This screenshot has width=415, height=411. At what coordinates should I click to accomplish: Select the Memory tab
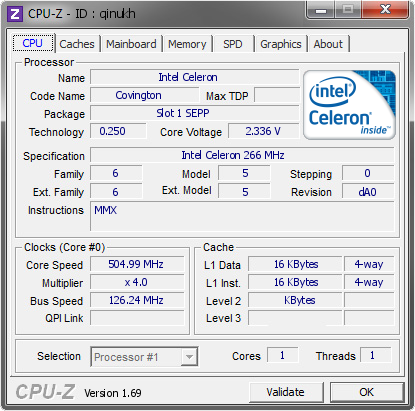[x=187, y=44]
